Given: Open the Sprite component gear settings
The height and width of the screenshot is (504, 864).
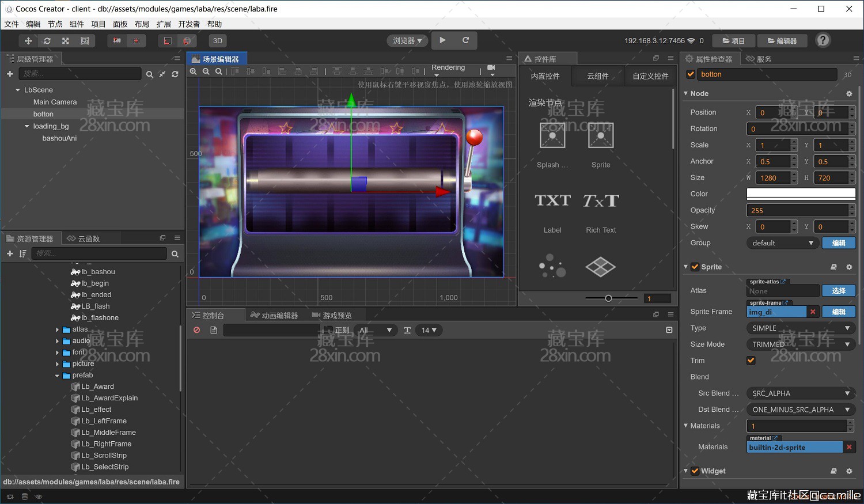Looking at the screenshot, I should [x=849, y=267].
